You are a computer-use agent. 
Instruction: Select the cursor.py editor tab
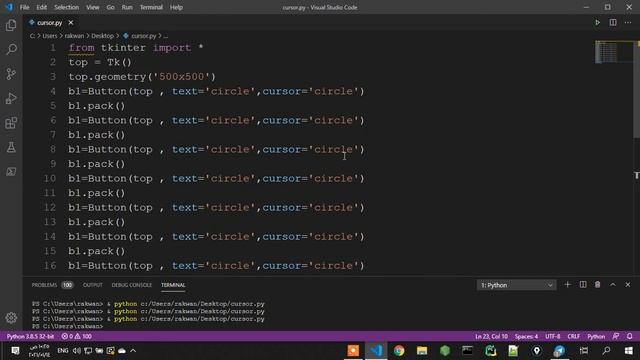coord(49,23)
